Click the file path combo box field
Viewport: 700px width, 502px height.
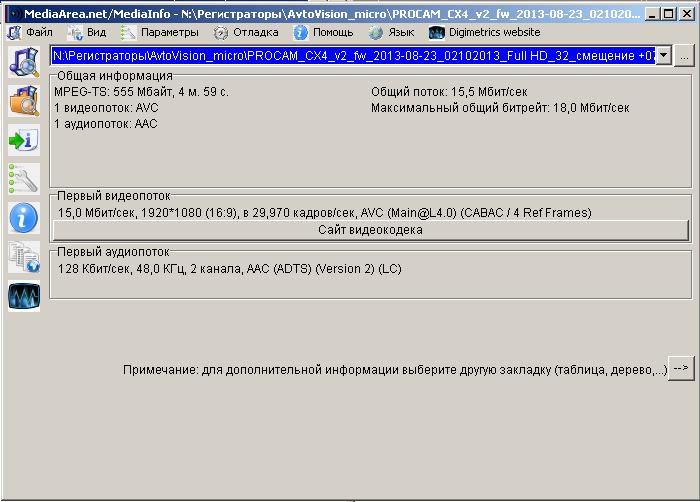pos(350,57)
